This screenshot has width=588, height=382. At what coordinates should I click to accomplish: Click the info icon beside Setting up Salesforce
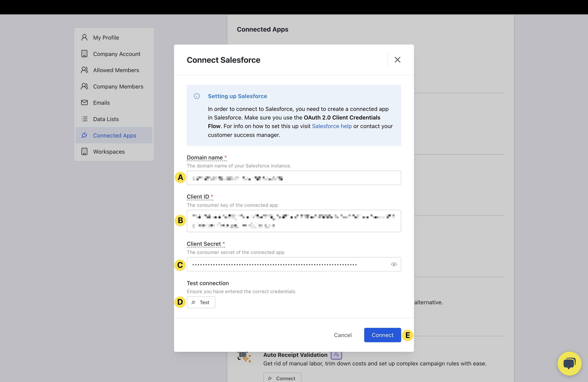tap(197, 96)
